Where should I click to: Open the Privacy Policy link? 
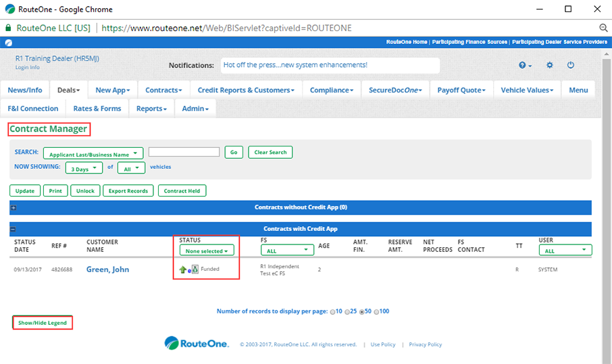tap(426, 344)
